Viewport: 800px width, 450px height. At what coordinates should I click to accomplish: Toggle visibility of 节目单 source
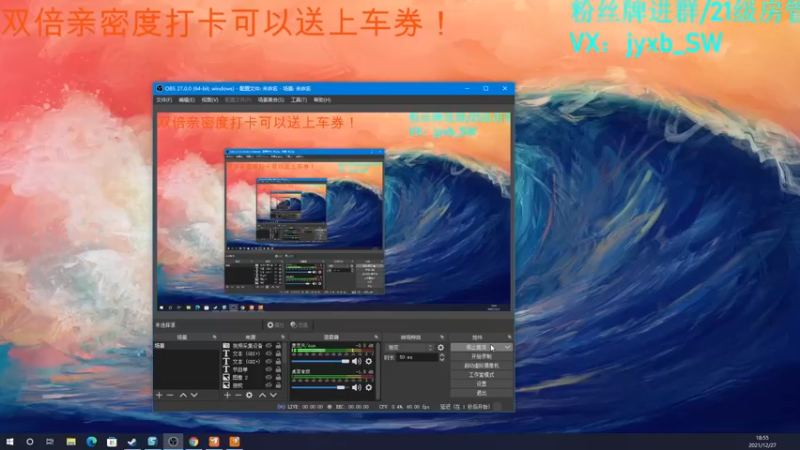click(269, 369)
